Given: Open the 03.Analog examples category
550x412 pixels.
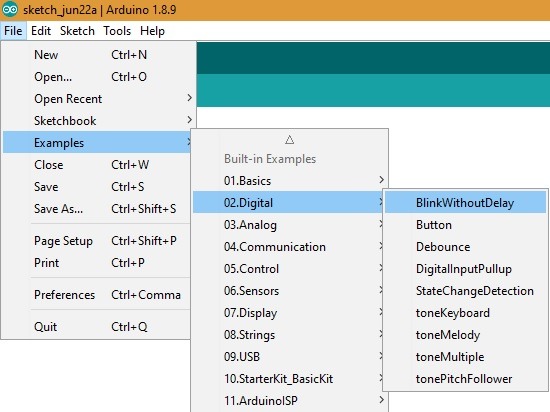Looking at the screenshot, I should point(290,225).
